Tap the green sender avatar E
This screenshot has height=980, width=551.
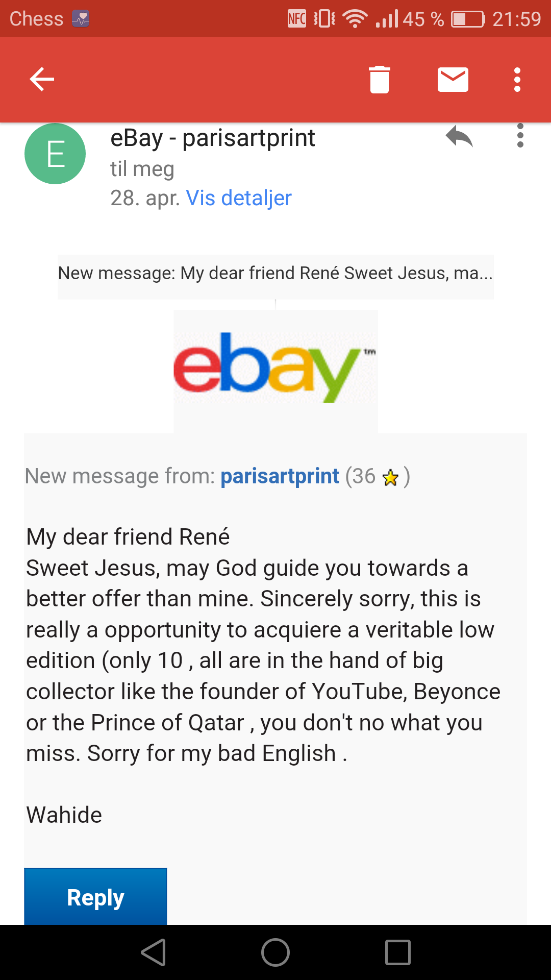point(55,154)
